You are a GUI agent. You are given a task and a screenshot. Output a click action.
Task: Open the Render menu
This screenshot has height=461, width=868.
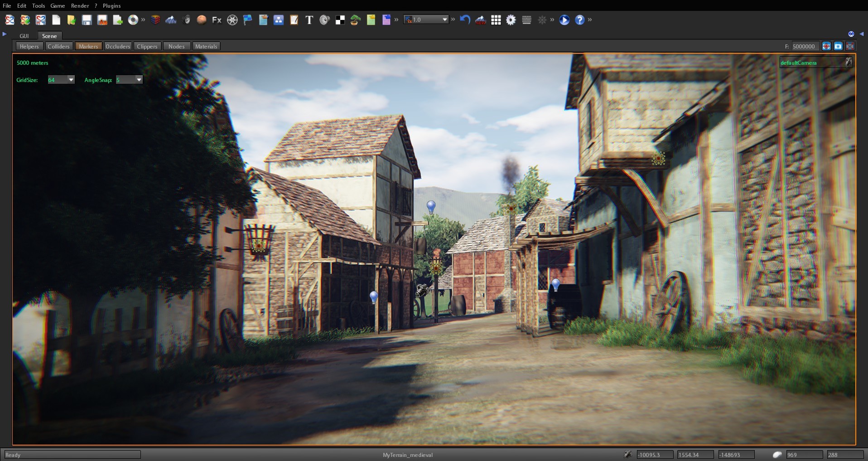(x=80, y=5)
